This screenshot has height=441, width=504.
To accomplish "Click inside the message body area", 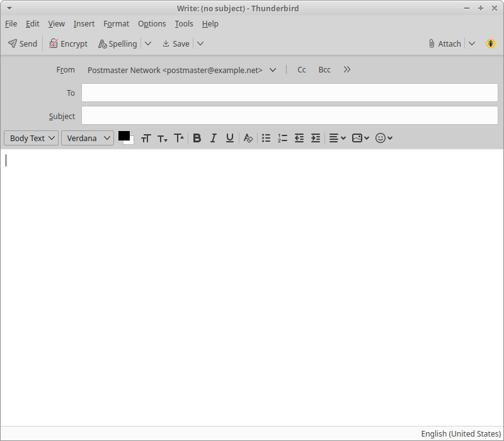I will tap(252, 287).
